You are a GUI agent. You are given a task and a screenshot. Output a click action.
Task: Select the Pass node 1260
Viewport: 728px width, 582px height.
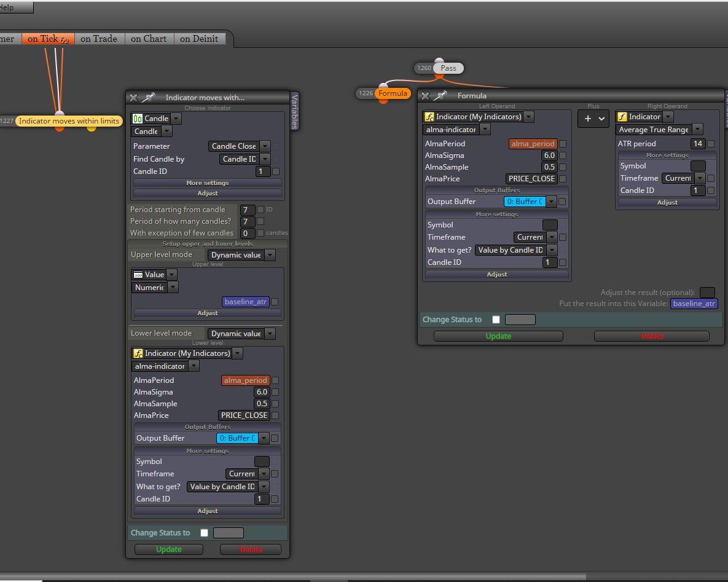coord(448,68)
